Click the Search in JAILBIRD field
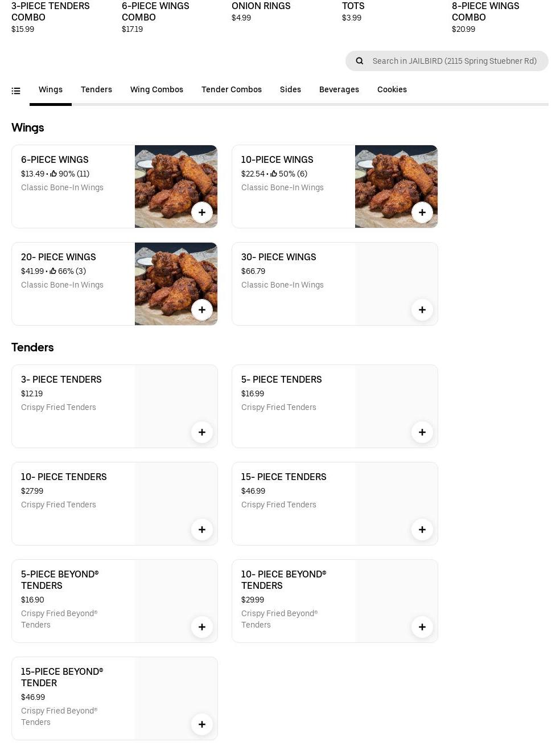 (x=454, y=61)
